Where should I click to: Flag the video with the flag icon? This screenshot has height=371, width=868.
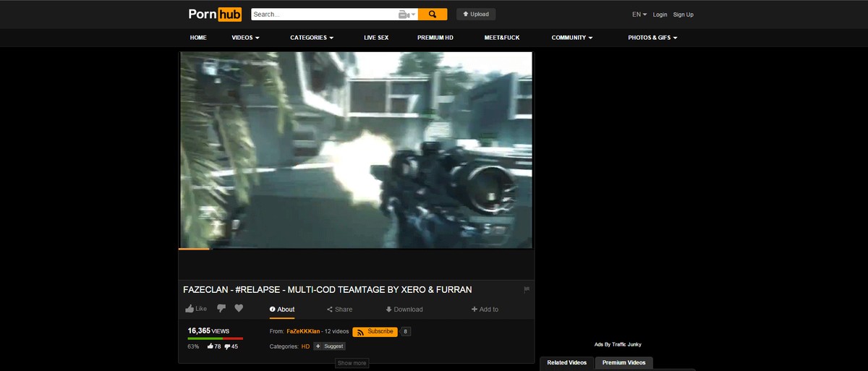tap(527, 289)
